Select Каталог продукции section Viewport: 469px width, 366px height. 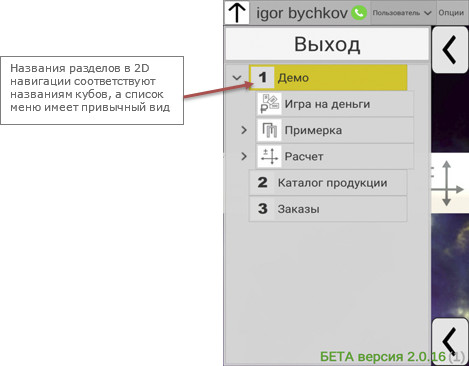(328, 183)
